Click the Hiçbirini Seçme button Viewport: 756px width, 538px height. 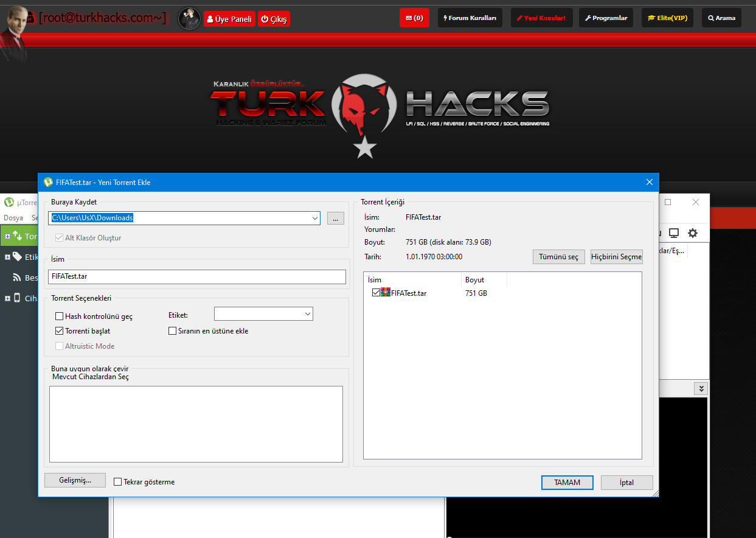pyautogui.click(x=616, y=257)
